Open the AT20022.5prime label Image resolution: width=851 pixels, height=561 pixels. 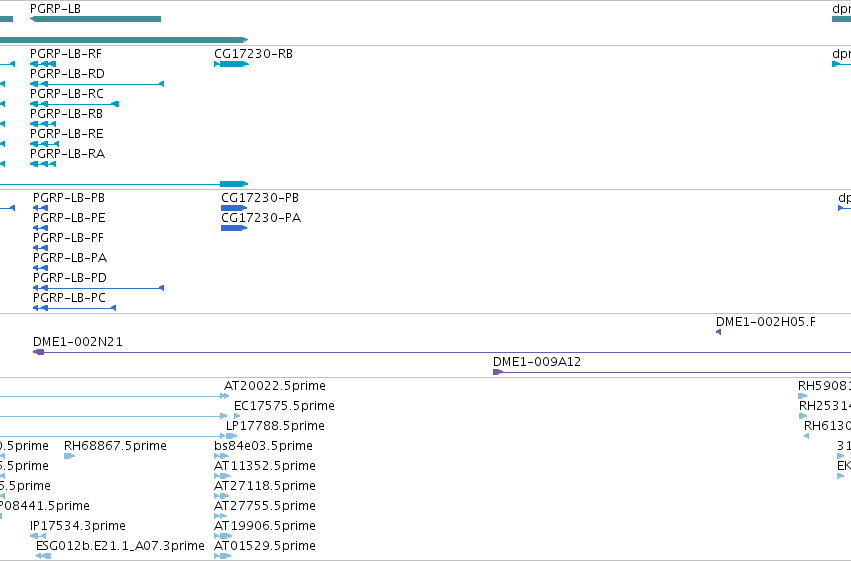275,386
